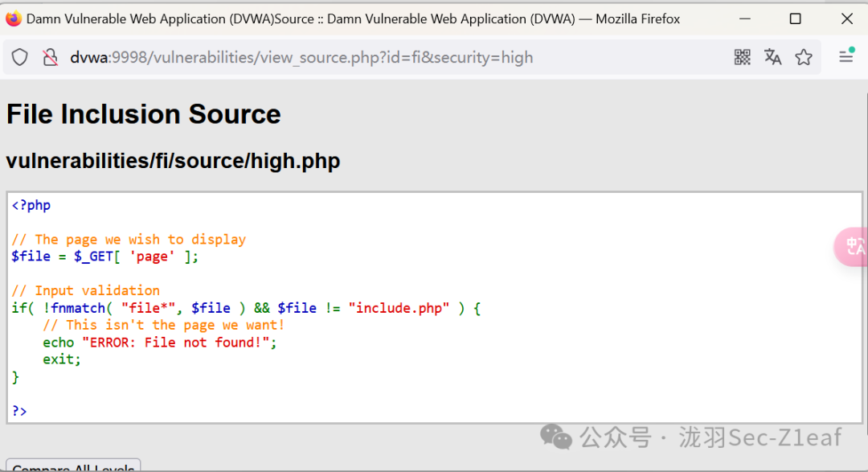
Task: Open the translate page icon
Action: 773,57
